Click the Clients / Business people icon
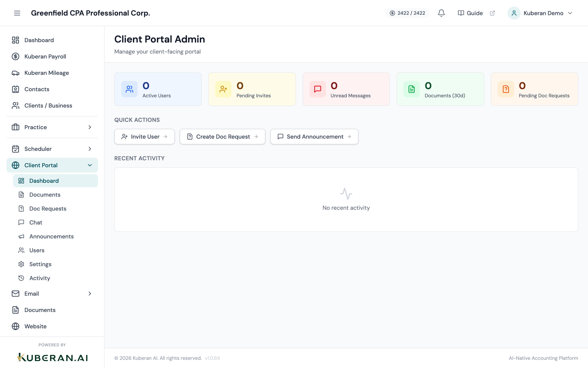The image size is (588, 368). click(x=16, y=105)
